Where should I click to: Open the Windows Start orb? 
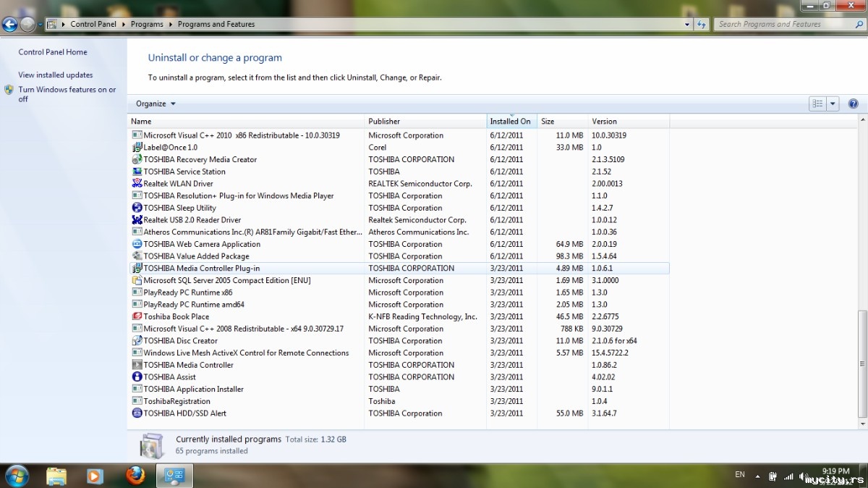pos(16,476)
